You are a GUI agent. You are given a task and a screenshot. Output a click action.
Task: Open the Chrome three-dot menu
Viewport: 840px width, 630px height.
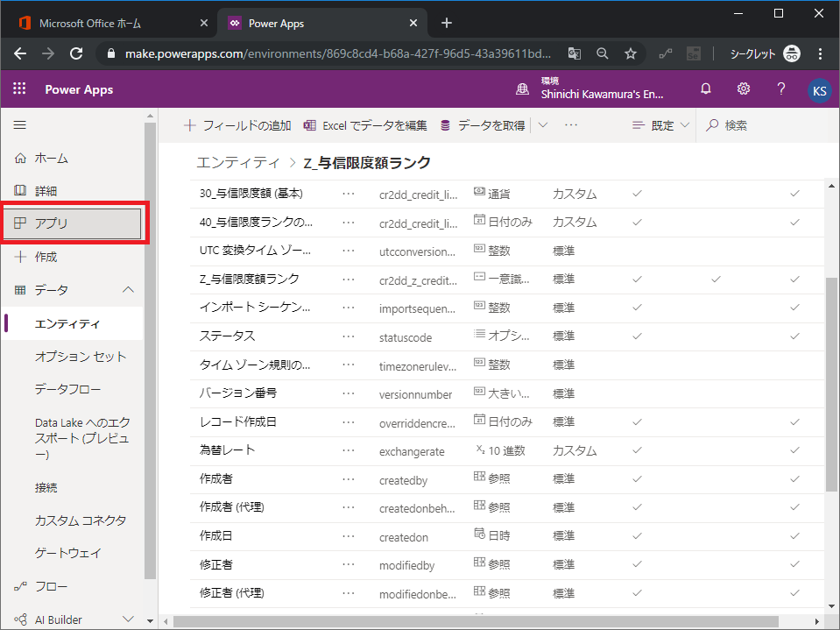(x=820, y=53)
